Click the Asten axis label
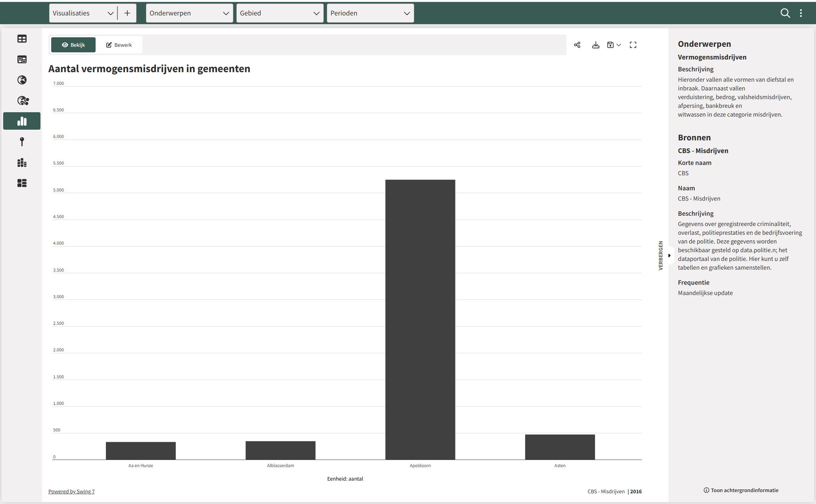Image resolution: width=816 pixels, height=504 pixels. click(x=560, y=466)
